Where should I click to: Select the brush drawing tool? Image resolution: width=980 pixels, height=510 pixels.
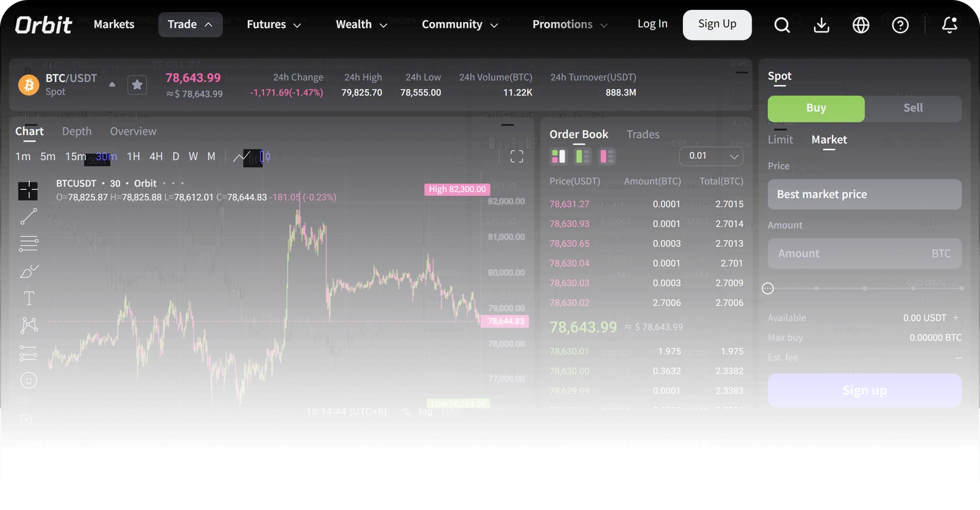[29, 271]
